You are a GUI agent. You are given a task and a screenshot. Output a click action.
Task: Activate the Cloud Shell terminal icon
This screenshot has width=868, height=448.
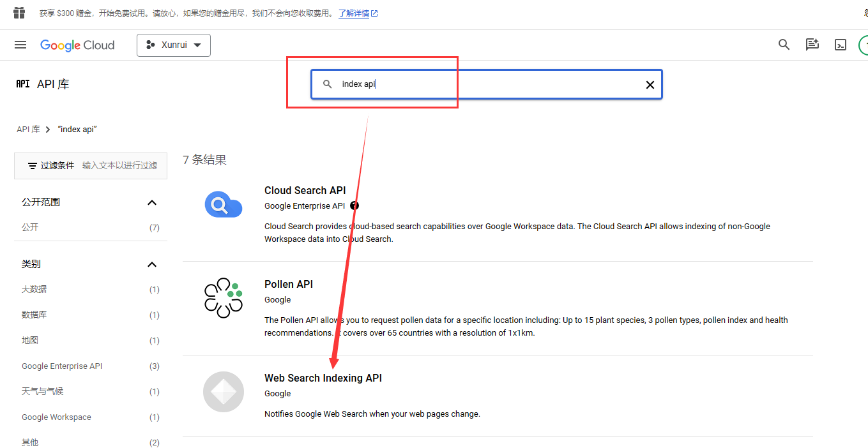[841, 45]
